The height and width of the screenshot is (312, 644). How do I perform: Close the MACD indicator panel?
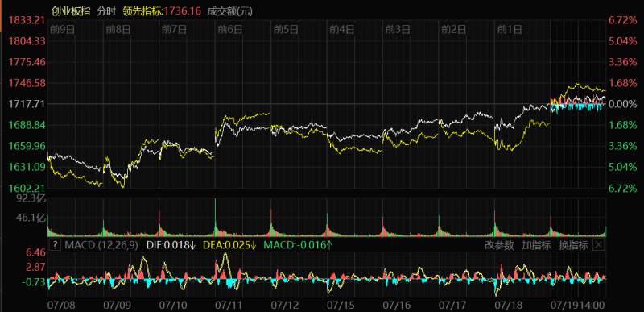599,245
